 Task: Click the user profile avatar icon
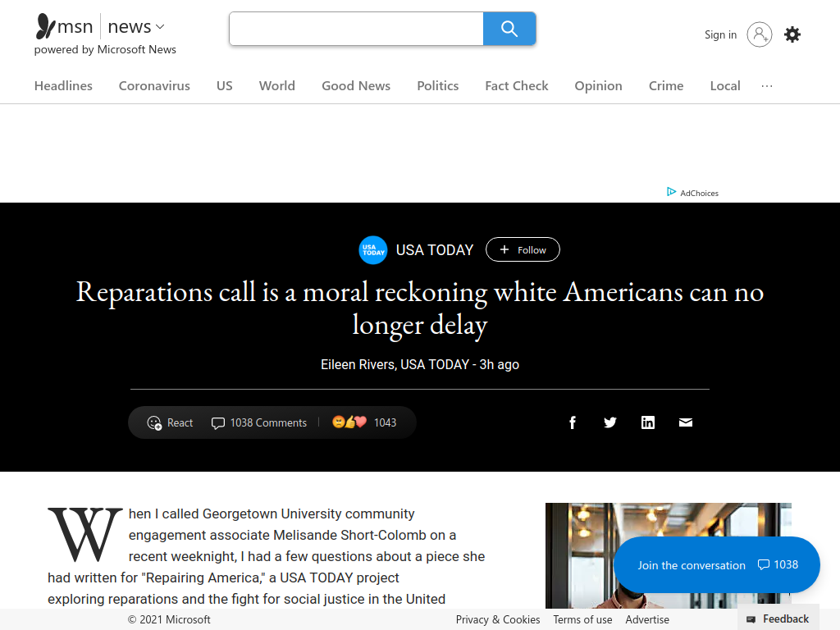[759, 34]
